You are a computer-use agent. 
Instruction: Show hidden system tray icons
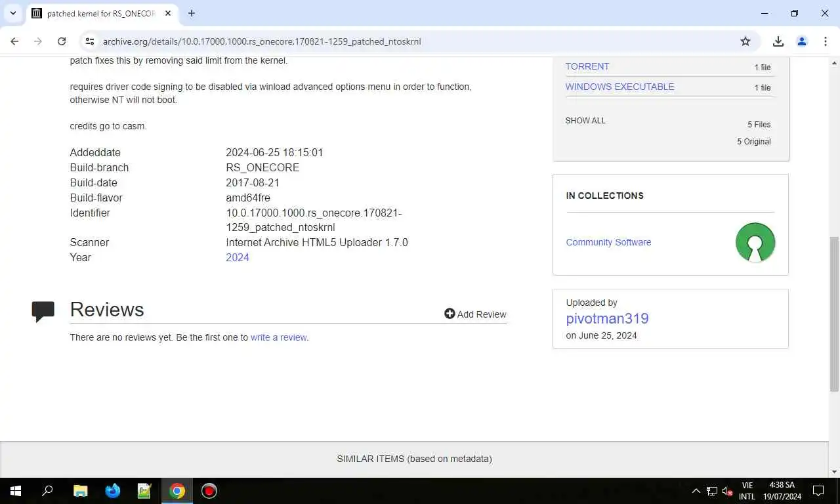[696, 491]
